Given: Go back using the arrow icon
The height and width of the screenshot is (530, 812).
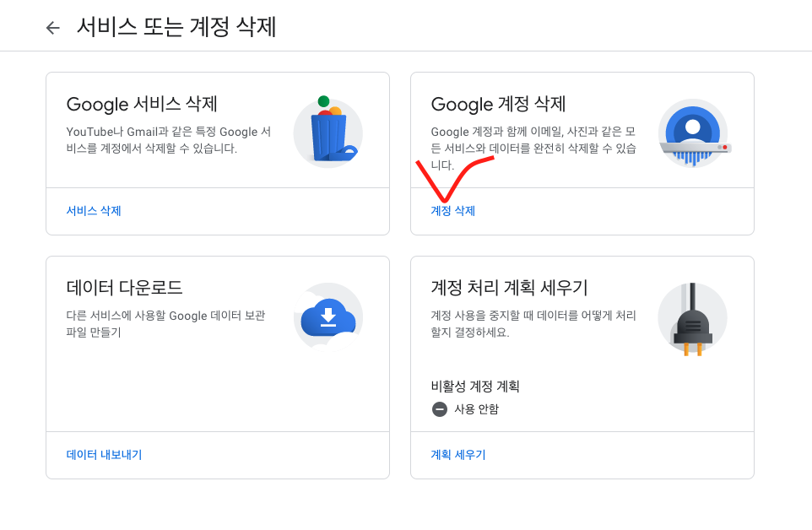Looking at the screenshot, I should pos(53,28).
